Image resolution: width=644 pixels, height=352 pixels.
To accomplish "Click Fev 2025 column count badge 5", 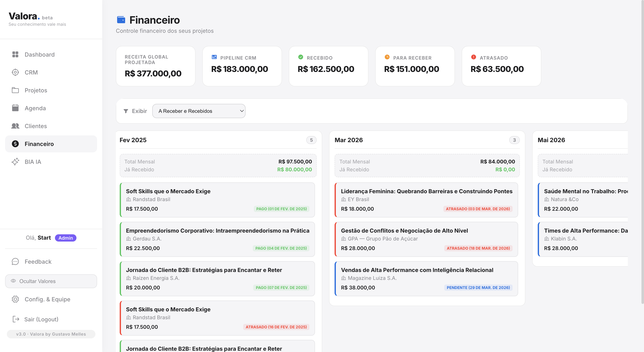I will pyautogui.click(x=311, y=140).
